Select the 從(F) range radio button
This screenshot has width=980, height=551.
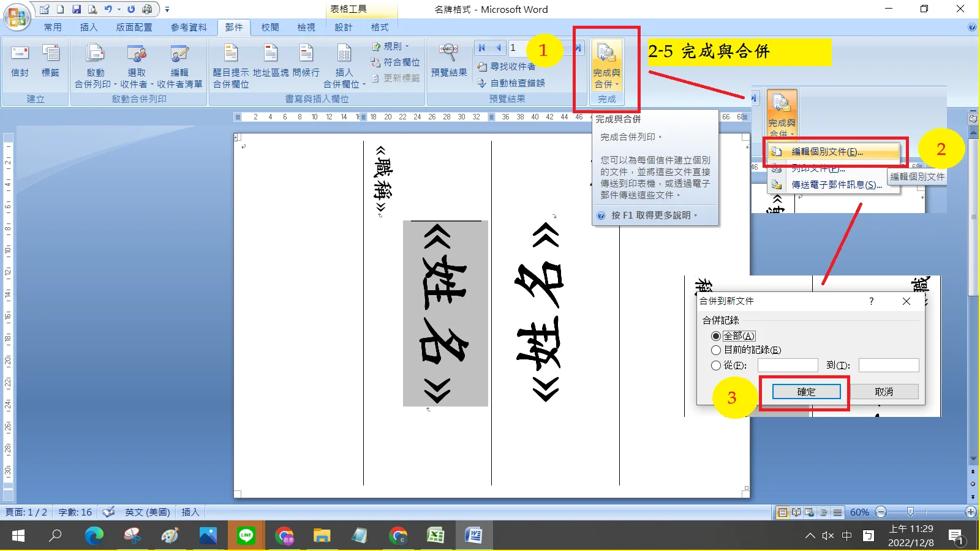click(716, 365)
